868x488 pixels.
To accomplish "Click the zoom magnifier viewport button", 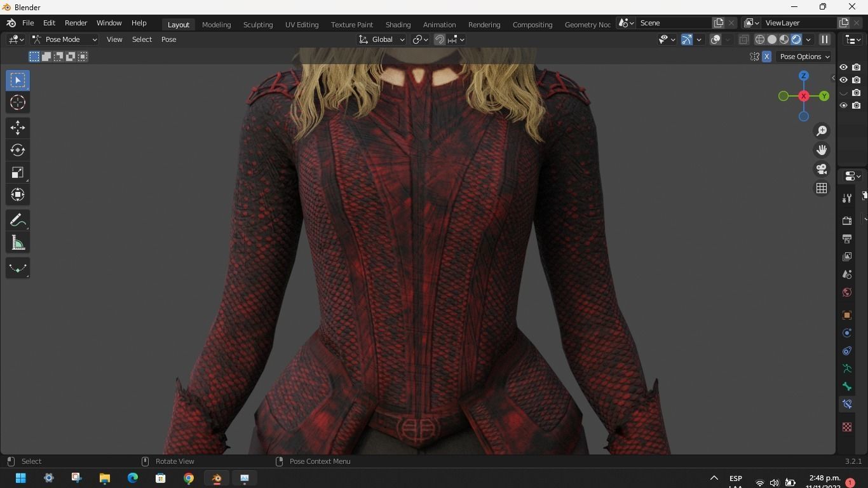I will [x=822, y=131].
